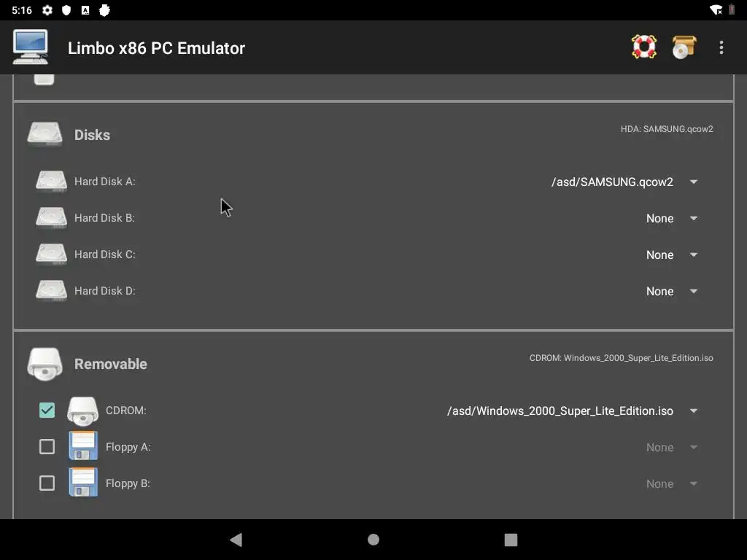Click the Hard Disk A: label
The image size is (747, 560).
click(x=105, y=182)
